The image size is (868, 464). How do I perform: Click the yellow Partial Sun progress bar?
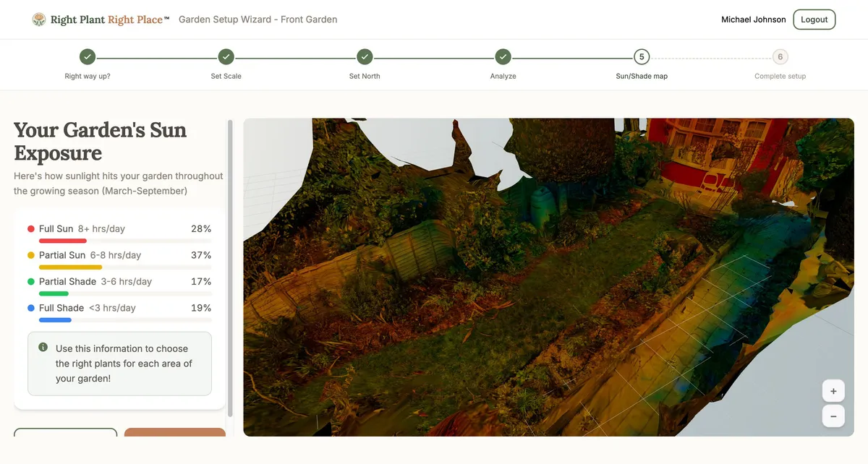tap(70, 267)
